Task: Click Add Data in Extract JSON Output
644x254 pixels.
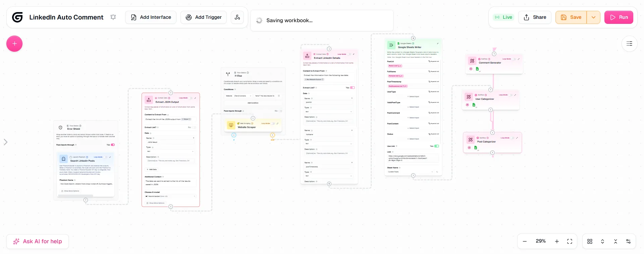Action: click(x=152, y=169)
